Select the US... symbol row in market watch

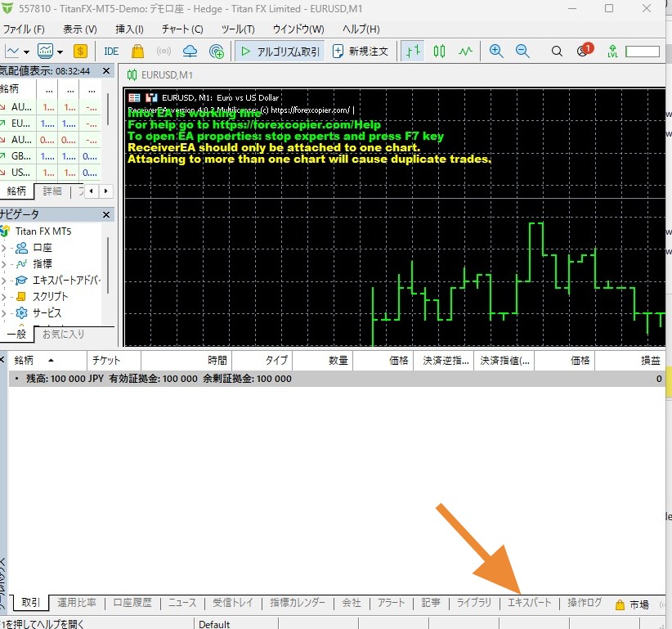pos(50,173)
